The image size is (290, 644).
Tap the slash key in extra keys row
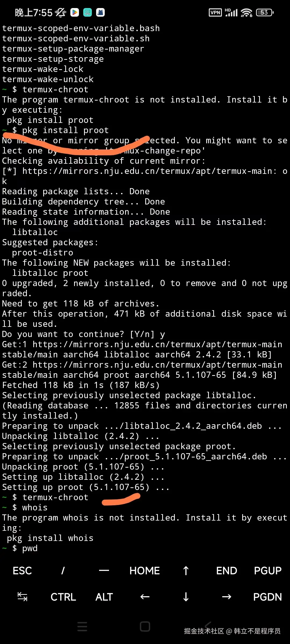[63, 571]
